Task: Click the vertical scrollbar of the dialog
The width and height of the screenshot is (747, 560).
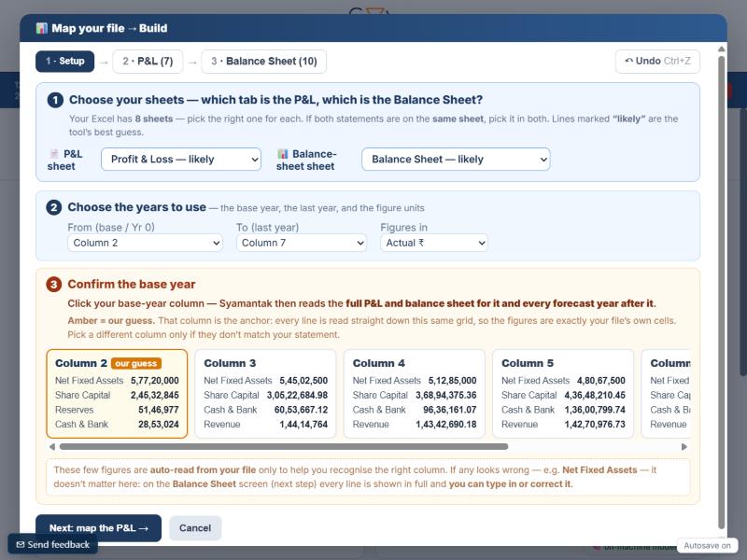Action: click(x=721, y=292)
